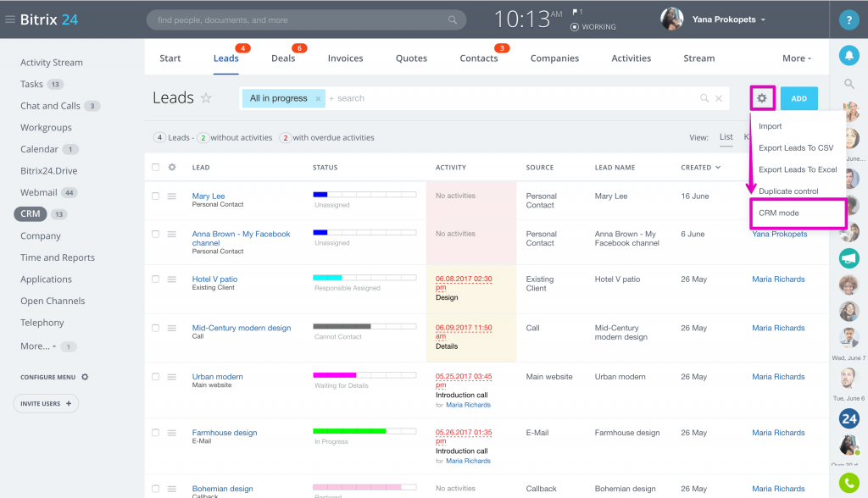The image size is (868, 498).
Task: Click the green phone call button
Action: [x=849, y=483]
